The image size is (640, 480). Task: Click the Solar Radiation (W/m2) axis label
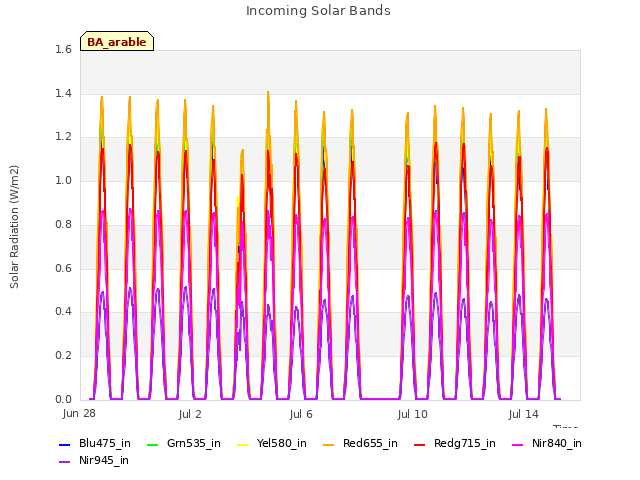[14, 227]
